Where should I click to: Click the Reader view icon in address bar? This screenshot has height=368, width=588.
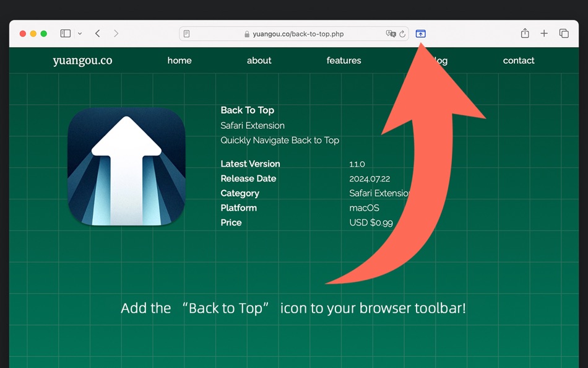click(186, 33)
